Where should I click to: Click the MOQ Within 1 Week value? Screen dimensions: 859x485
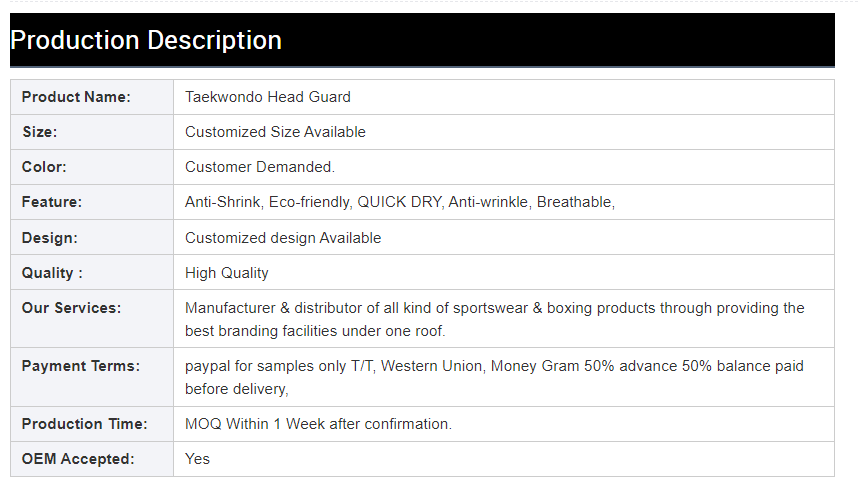[318, 424]
